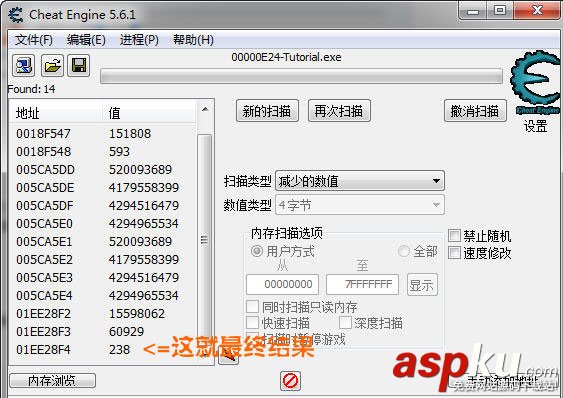Select address row 01EE28F3
Screen dimensions: 563x398
pyautogui.click(x=103, y=332)
